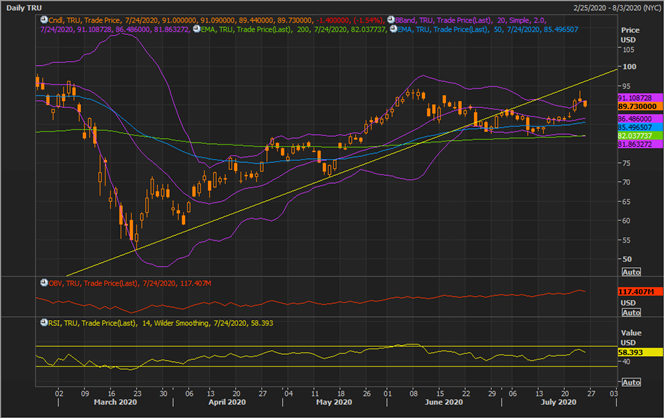
Task: Click the 105 price axis value
Action: click(629, 50)
